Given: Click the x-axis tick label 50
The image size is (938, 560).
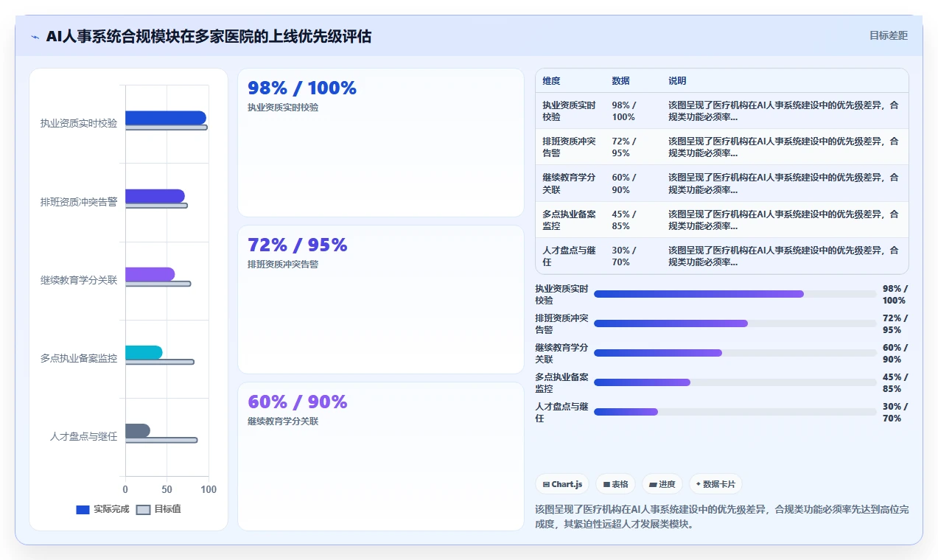Looking at the screenshot, I should coord(167,490).
